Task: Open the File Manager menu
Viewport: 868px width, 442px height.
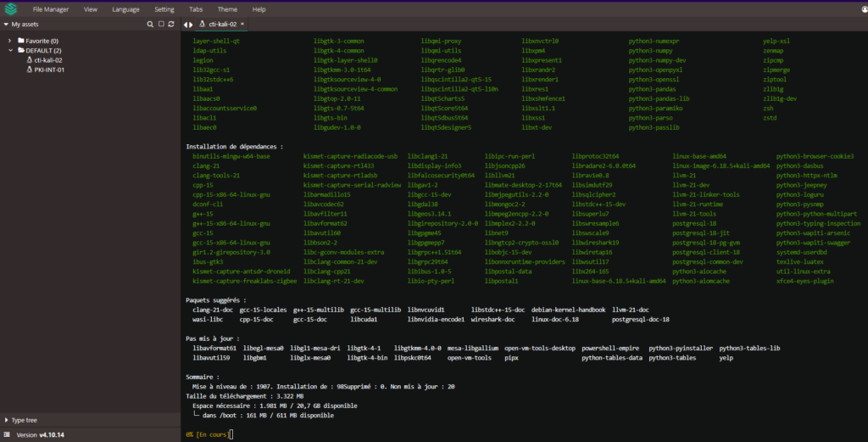Action: point(49,9)
